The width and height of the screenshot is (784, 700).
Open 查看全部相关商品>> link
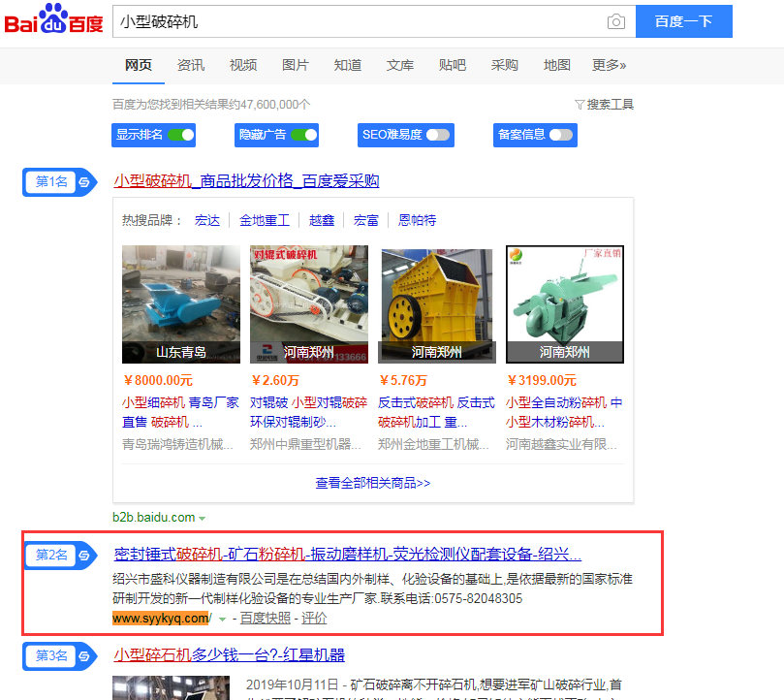click(373, 484)
